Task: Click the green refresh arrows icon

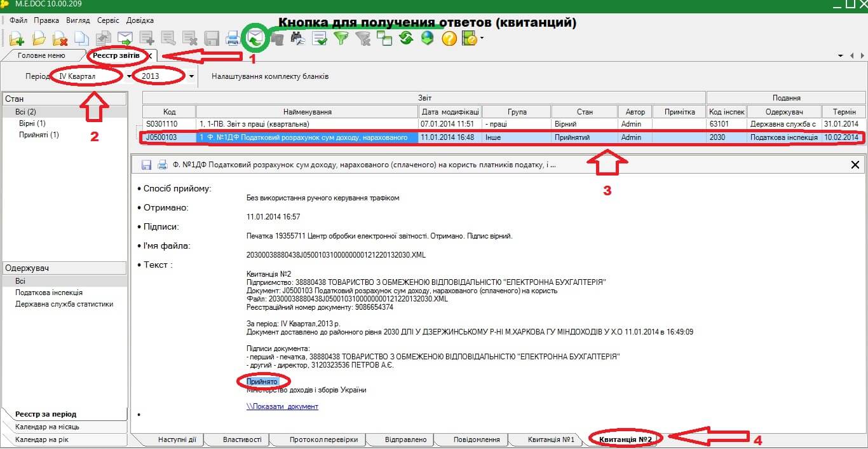Action: click(x=407, y=39)
